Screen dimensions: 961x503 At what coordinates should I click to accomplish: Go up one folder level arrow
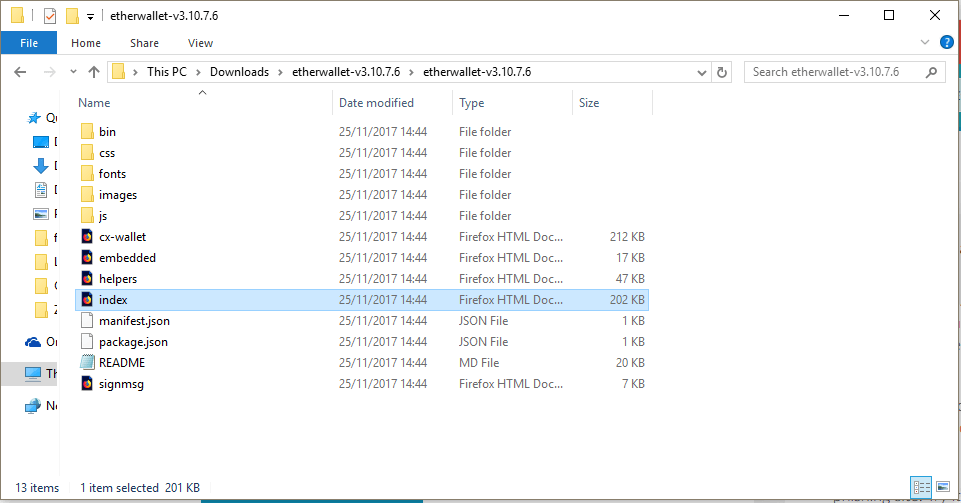pyautogui.click(x=94, y=72)
